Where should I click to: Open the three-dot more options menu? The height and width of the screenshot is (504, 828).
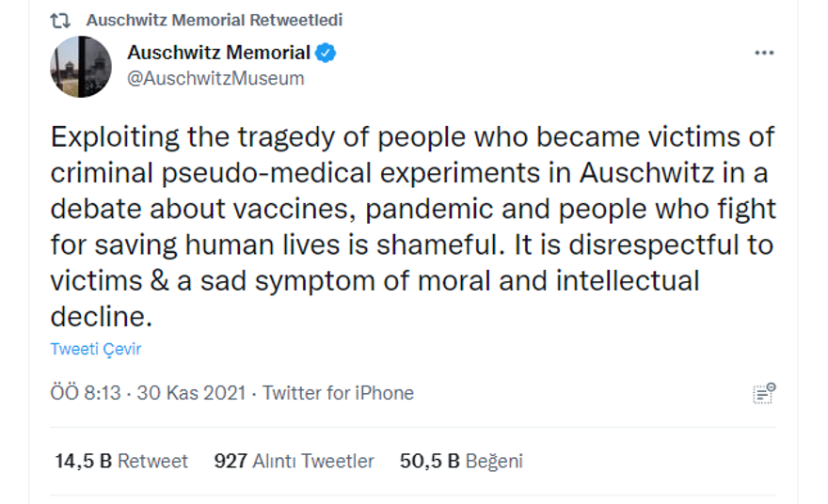pos(764,54)
